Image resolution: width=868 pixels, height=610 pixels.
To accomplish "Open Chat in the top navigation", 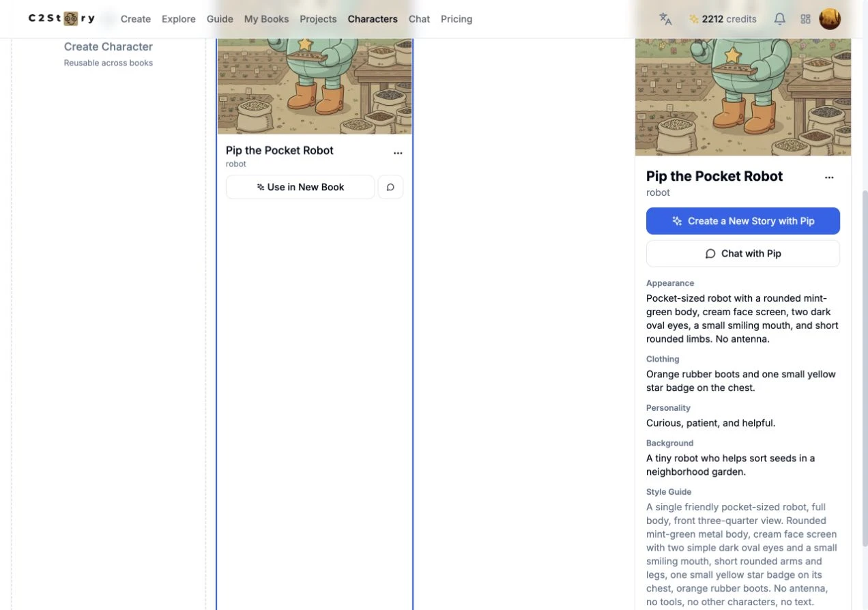I will click(x=419, y=19).
